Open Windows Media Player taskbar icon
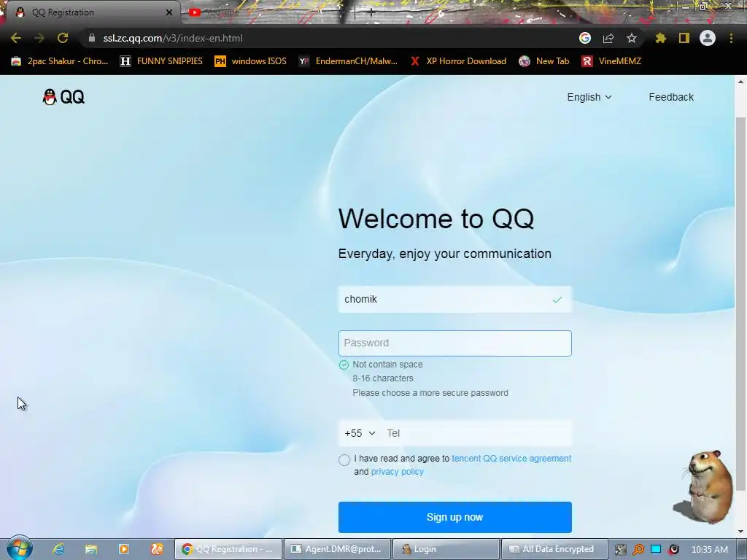The image size is (747, 560). pos(124,549)
